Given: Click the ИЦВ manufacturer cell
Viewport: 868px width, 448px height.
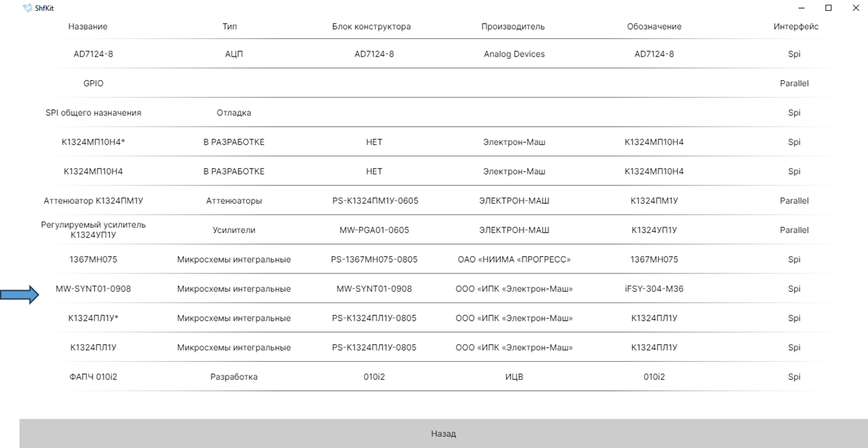Looking at the screenshot, I should point(514,377).
